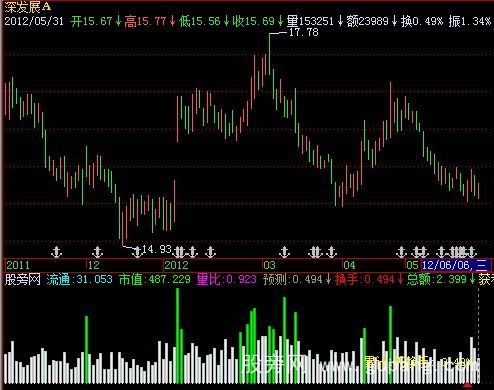
Task: Click the stock name 深发展A
Action: pyautogui.click(x=28, y=6)
